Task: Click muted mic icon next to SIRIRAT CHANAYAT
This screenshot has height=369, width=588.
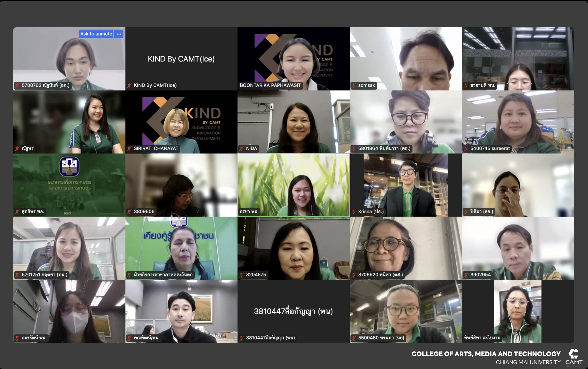Action: pyautogui.click(x=130, y=149)
